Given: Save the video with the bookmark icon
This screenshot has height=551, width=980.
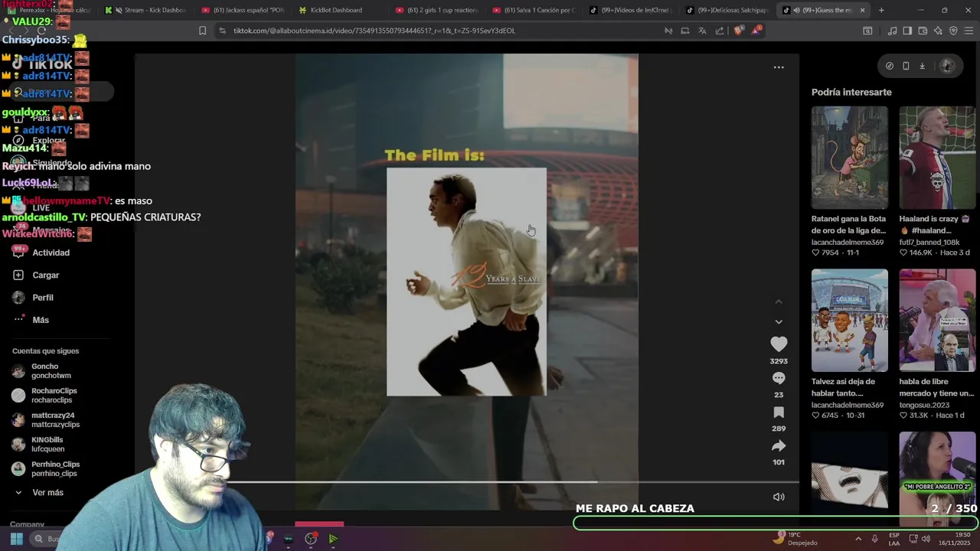Looking at the screenshot, I should tap(779, 412).
